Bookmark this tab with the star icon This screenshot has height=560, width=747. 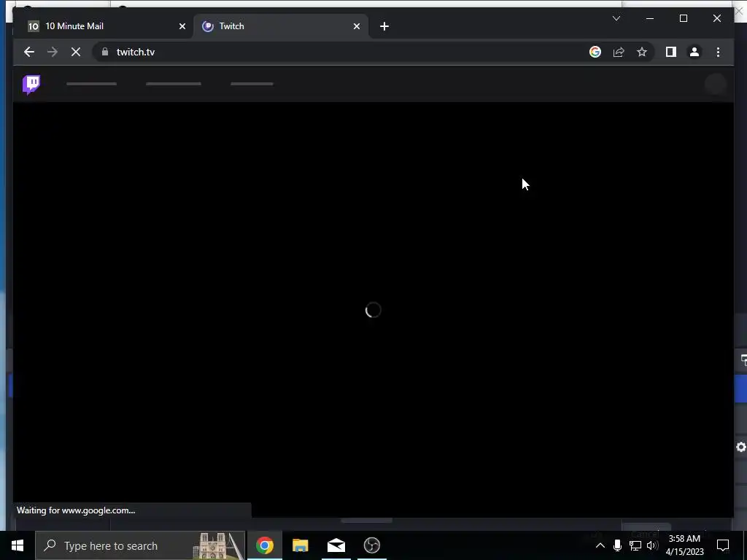tap(642, 52)
